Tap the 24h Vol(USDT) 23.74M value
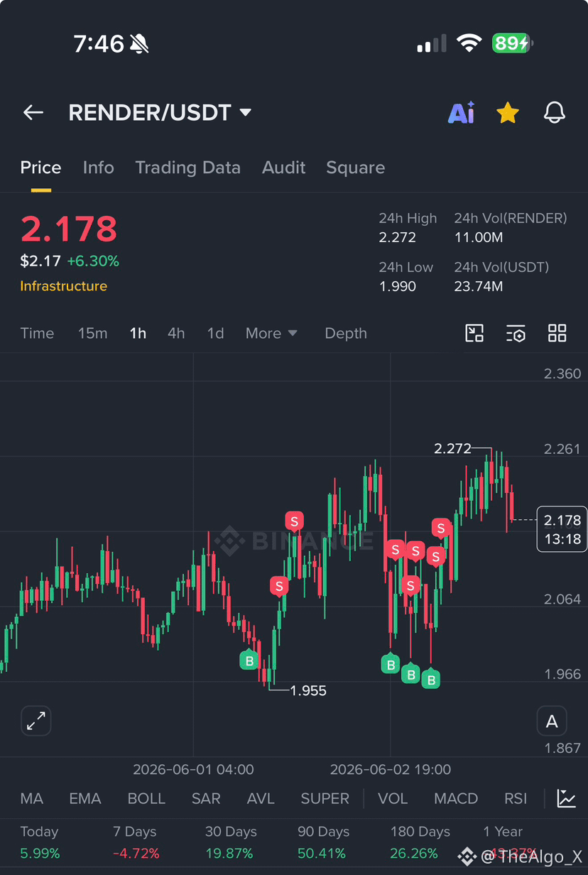Viewport: 588px width, 875px height. pos(478,286)
